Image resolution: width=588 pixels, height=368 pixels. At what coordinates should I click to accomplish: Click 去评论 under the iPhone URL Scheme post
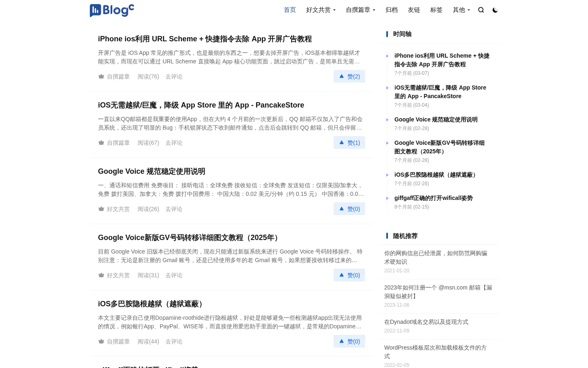(174, 76)
